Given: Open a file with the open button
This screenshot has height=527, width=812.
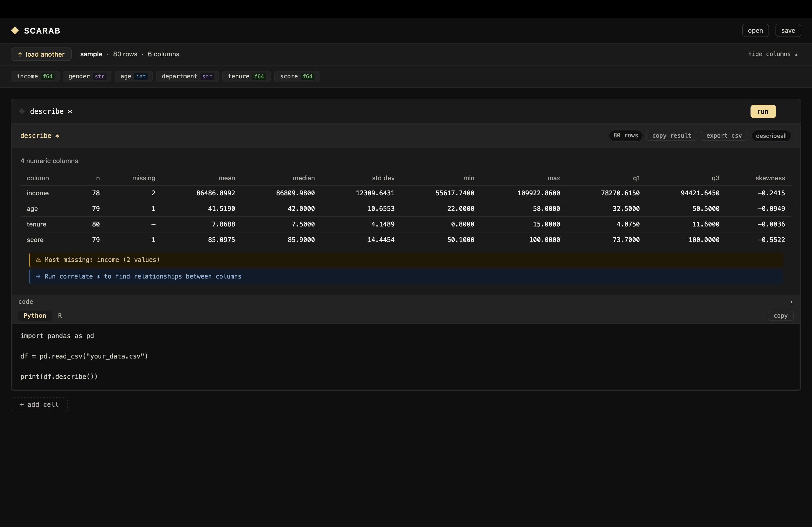Looking at the screenshot, I should point(755,30).
